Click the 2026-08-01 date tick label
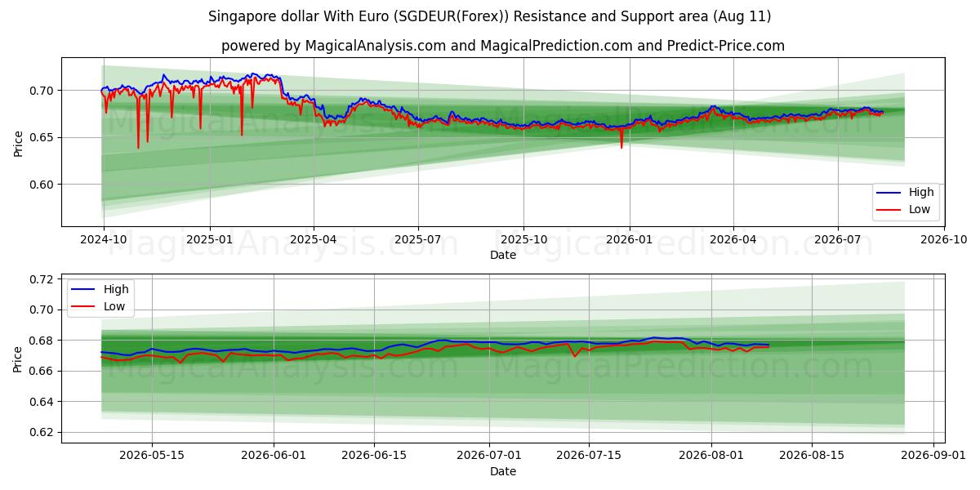 (x=713, y=456)
